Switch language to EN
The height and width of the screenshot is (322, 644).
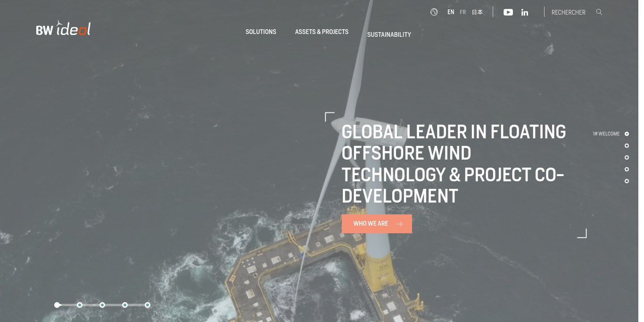click(451, 12)
